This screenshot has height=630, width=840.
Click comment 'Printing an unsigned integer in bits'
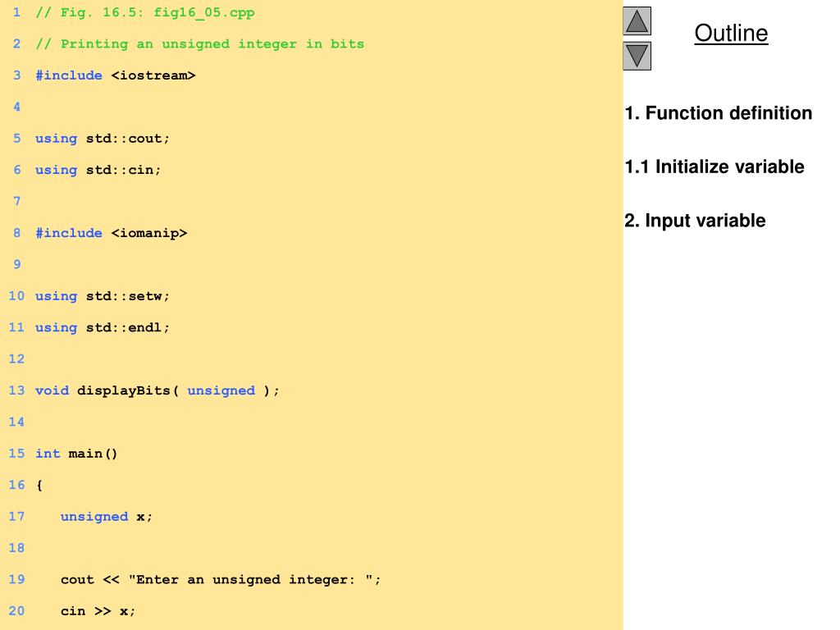pos(200,44)
